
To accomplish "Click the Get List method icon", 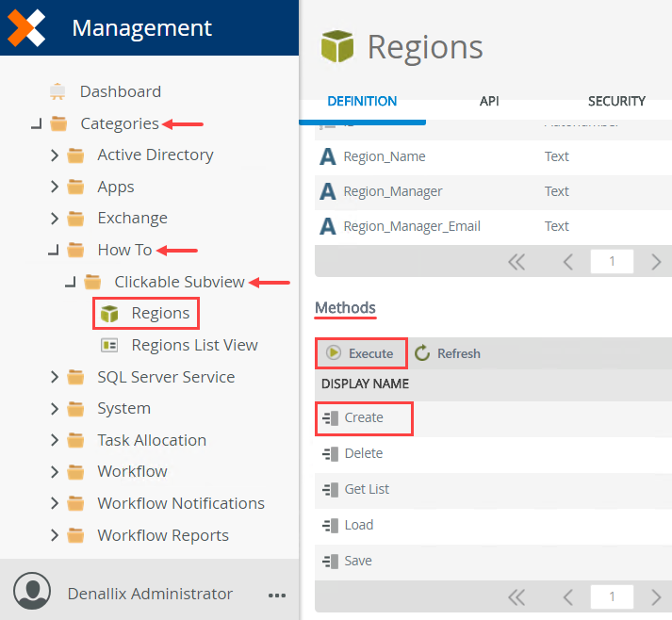I will click(330, 489).
